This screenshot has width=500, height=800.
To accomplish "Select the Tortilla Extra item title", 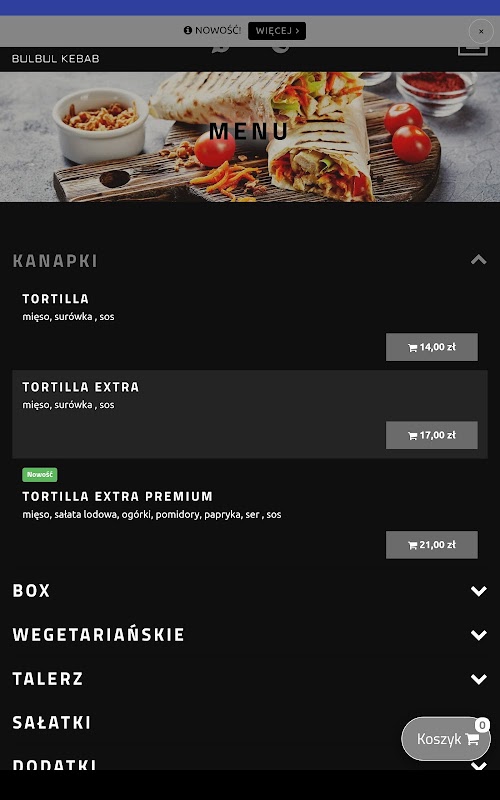I will click(81, 387).
